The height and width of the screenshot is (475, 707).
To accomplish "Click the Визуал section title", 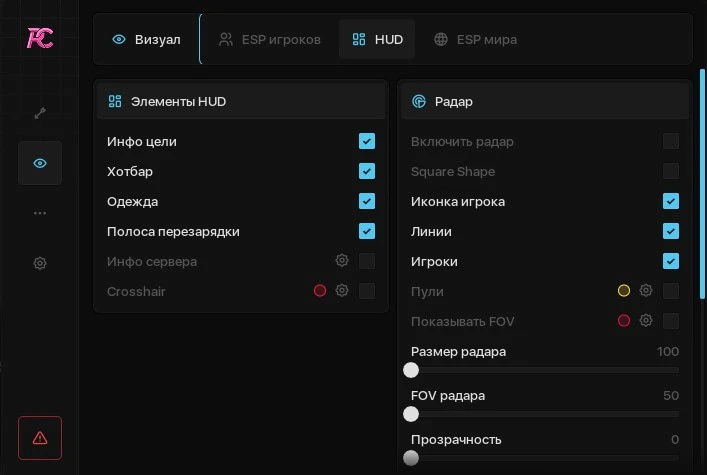I will [157, 40].
